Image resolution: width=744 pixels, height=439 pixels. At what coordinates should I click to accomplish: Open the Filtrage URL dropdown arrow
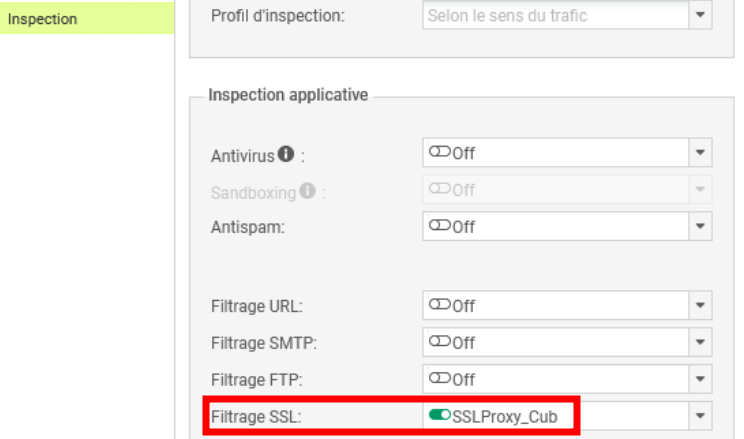(700, 306)
